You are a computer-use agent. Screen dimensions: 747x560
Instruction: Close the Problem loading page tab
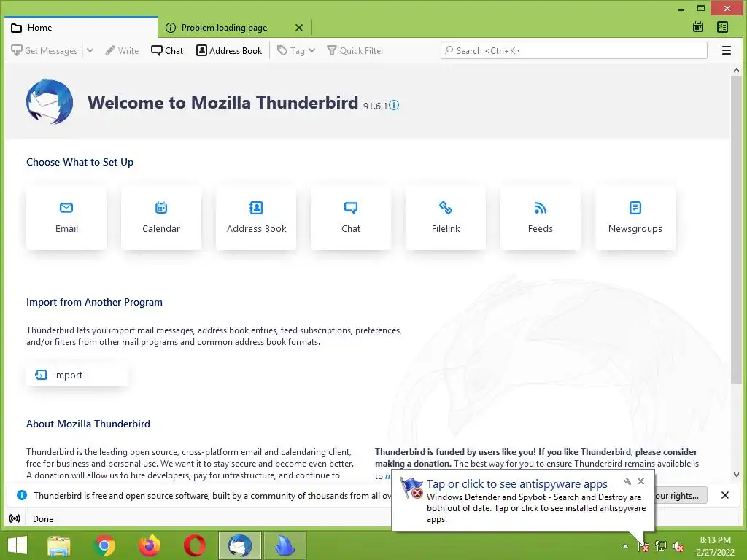point(299,28)
